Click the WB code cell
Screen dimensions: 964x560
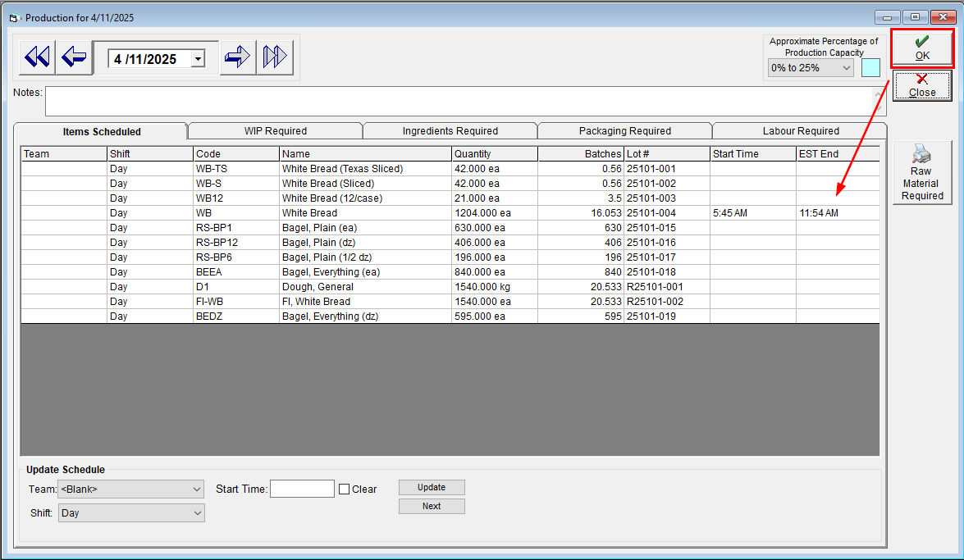point(236,212)
